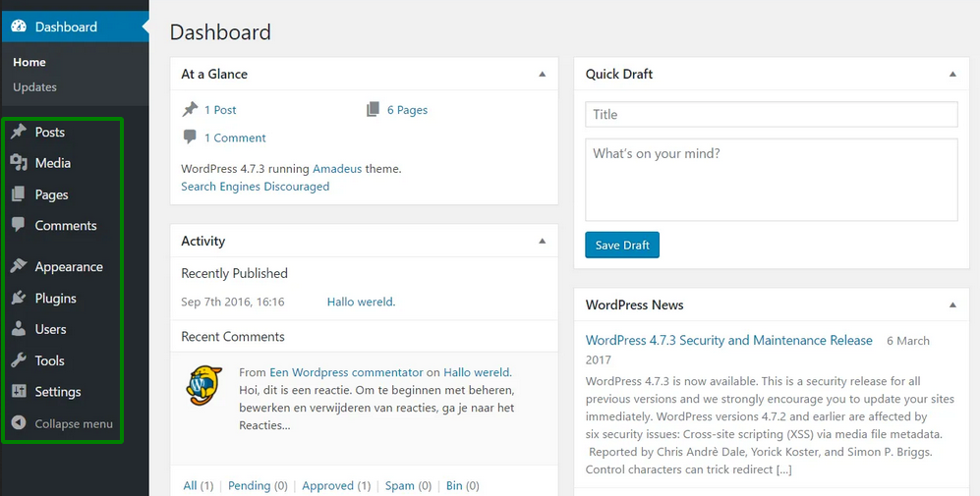Toggle the Activity panel arrow
Image resolution: width=980 pixels, height=496 pixels.
tap(542, 241)
